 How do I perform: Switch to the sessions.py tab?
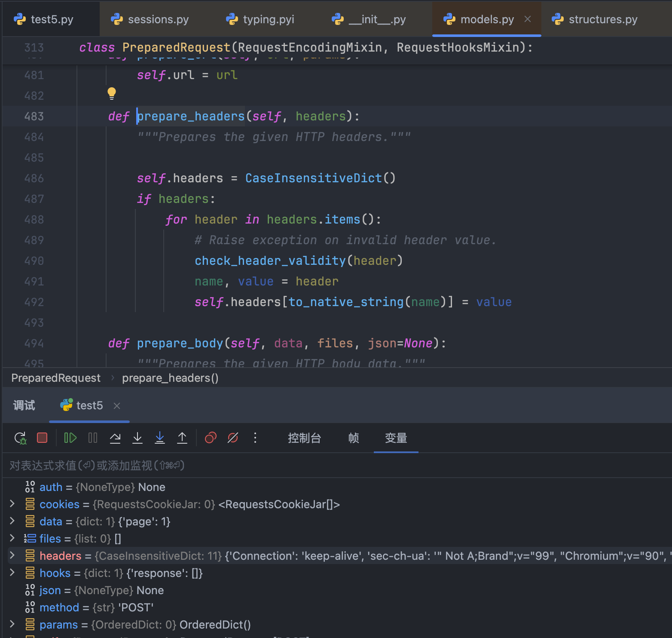[x=150, y=19]
